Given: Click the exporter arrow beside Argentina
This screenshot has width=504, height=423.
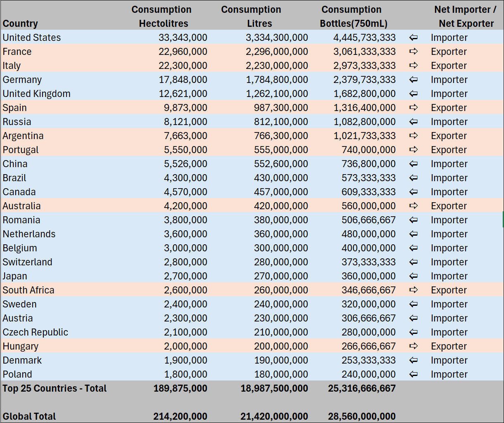Looking at the screenshot, I should (413, 136).
